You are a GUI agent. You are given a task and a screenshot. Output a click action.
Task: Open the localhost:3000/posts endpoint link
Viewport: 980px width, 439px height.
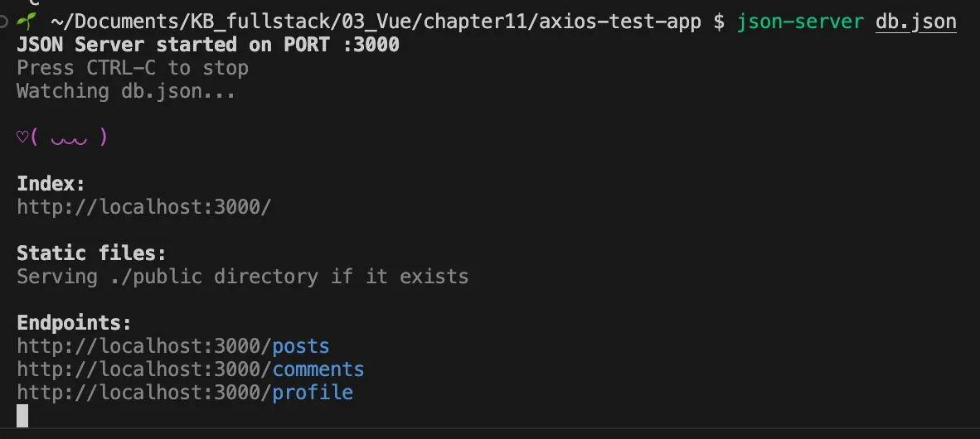point(300,345)
